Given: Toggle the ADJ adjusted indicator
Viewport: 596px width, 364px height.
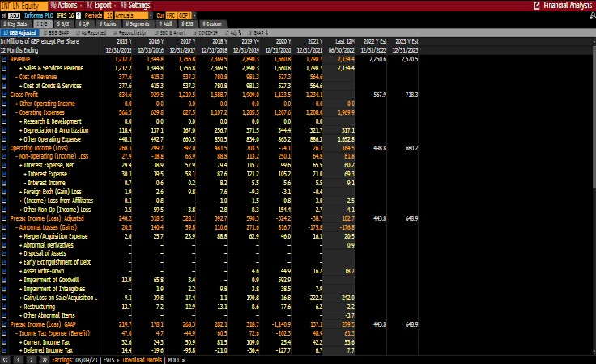Looking at the screenshot, I should pyautogui.click(x=14, y=15).
